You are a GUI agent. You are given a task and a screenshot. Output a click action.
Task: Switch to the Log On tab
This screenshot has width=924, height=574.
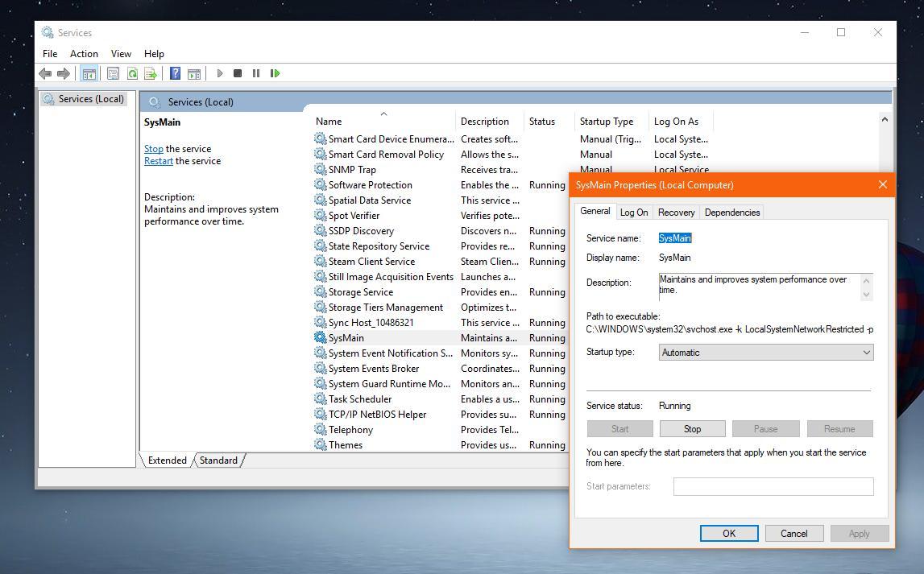pos(634,213)
